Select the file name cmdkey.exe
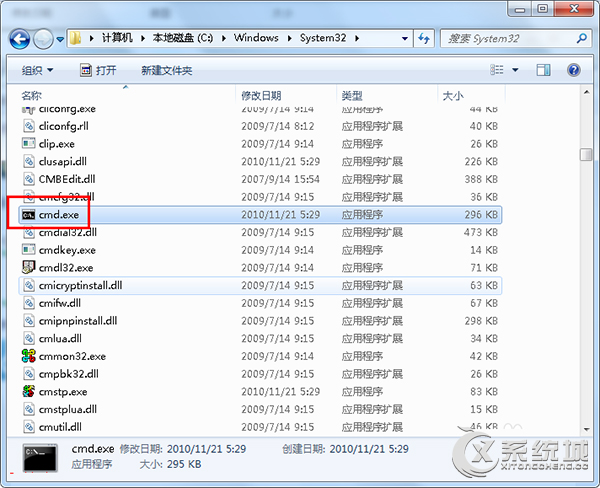600x488 pixels. 67,250
